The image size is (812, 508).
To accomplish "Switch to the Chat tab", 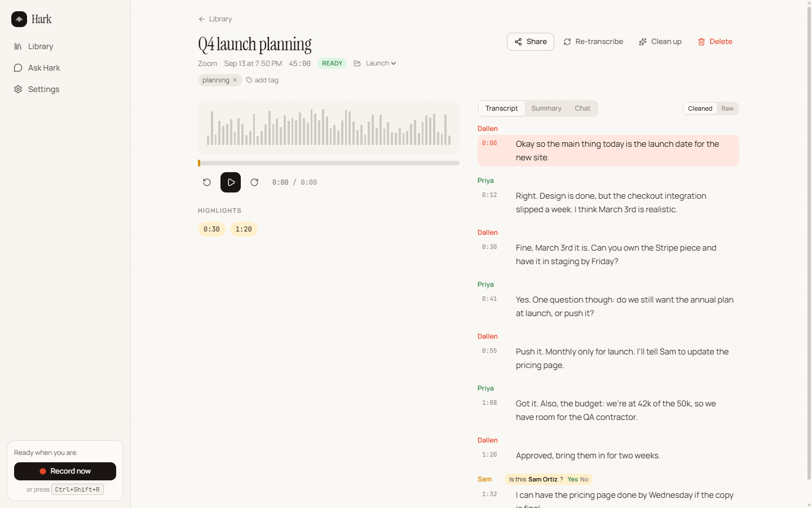I will (582, 108).
